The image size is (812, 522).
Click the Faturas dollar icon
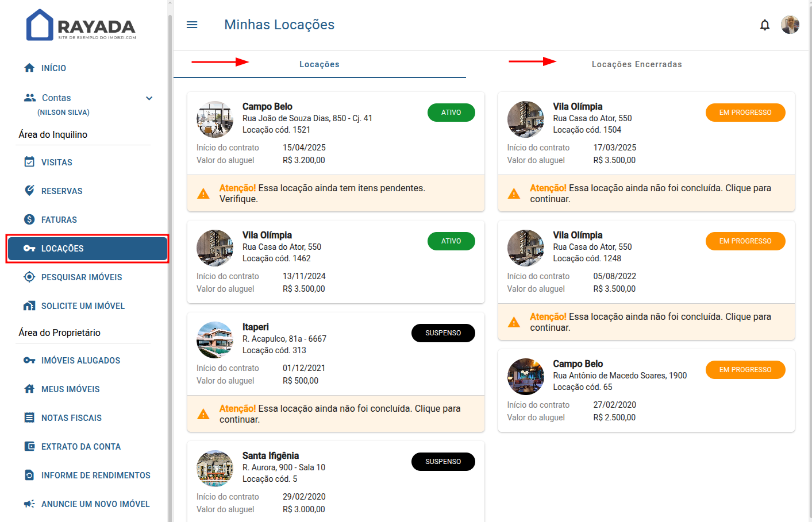29,219
